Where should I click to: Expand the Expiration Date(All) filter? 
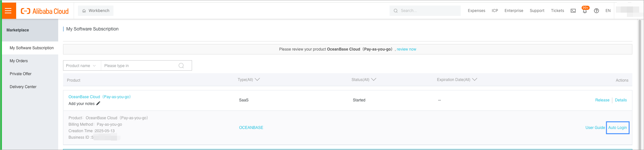pyautogui.click(x=457, y=80)
